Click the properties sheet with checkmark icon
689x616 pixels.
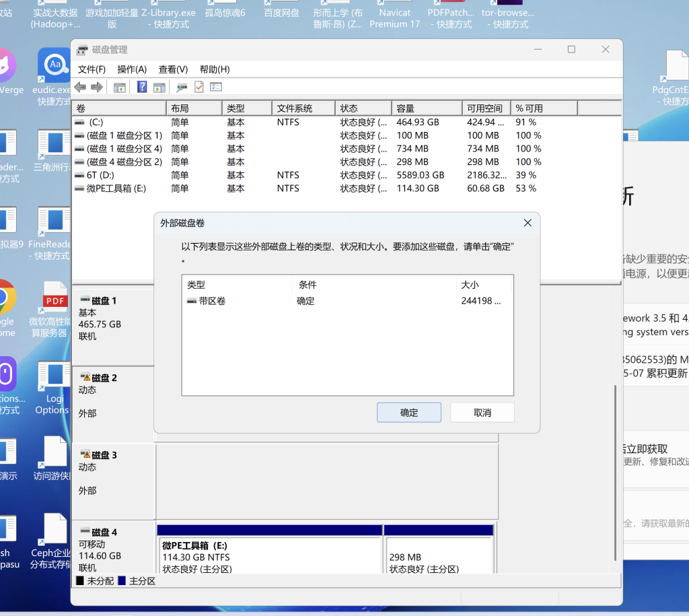pos(199,87)
